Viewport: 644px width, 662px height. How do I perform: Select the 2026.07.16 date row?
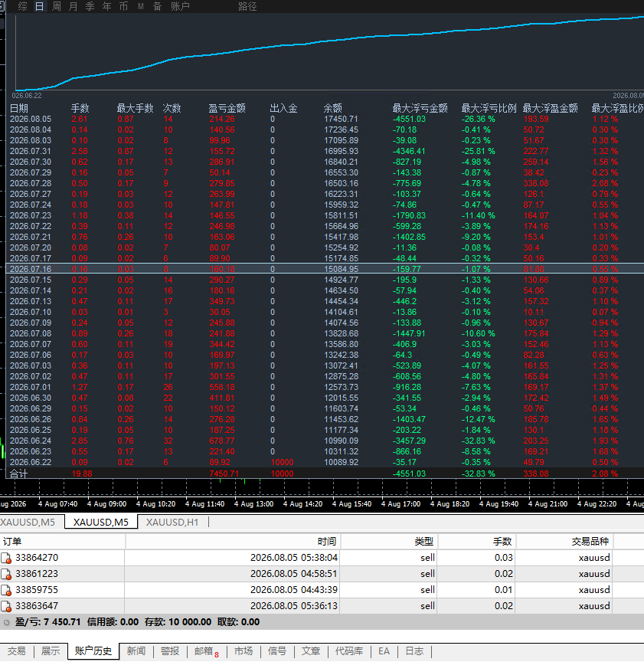(325, 269)
